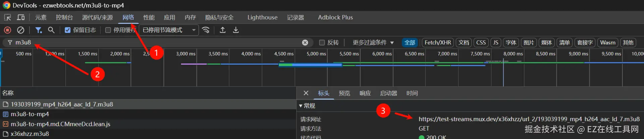Open the 记录器 tab
The width and height of the screenshot is (644, 139).
tap(296, 17)
